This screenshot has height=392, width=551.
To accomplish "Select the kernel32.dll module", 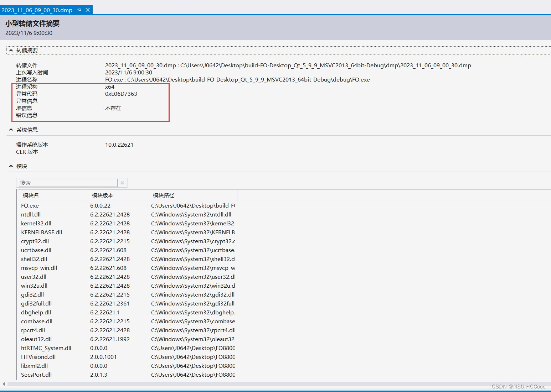I will coord(36,223).
